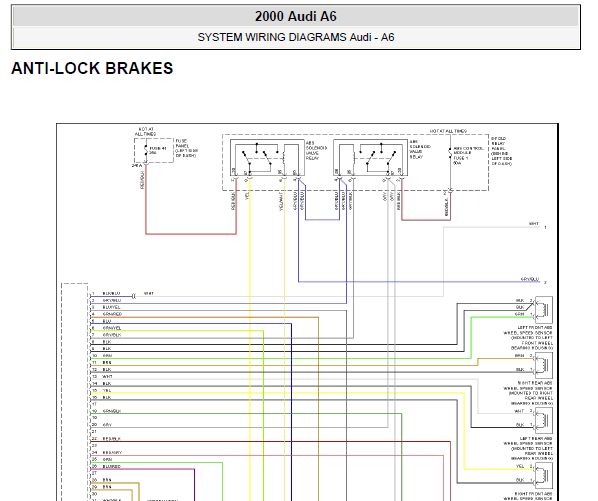Click pin 6 'GRN/YEL' on the module connector
Screen dimensions: 598x501
[x=112, y=328]
